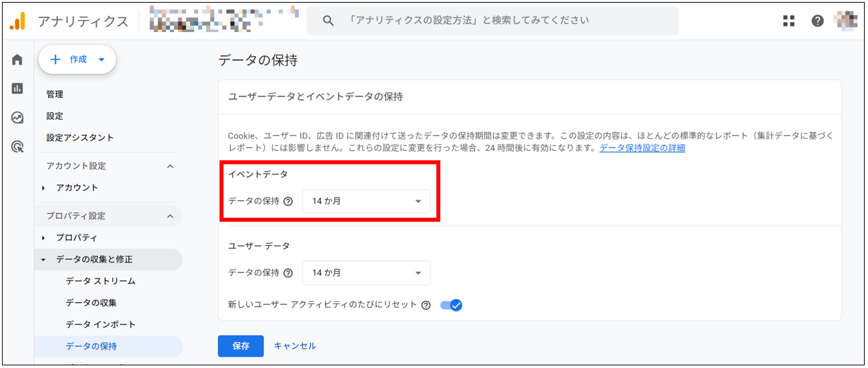This screenshot has height=368, width=868.
Task: Open the Reports bar chart icon
Action: [17, 88]
